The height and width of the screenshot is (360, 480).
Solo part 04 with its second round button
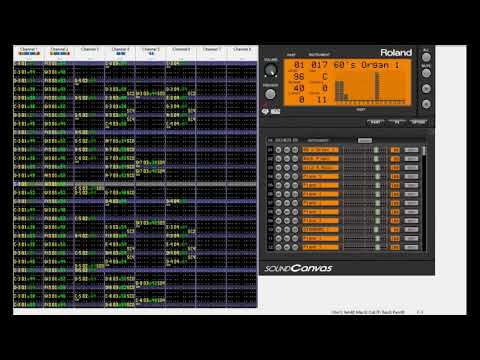[287, 177]
